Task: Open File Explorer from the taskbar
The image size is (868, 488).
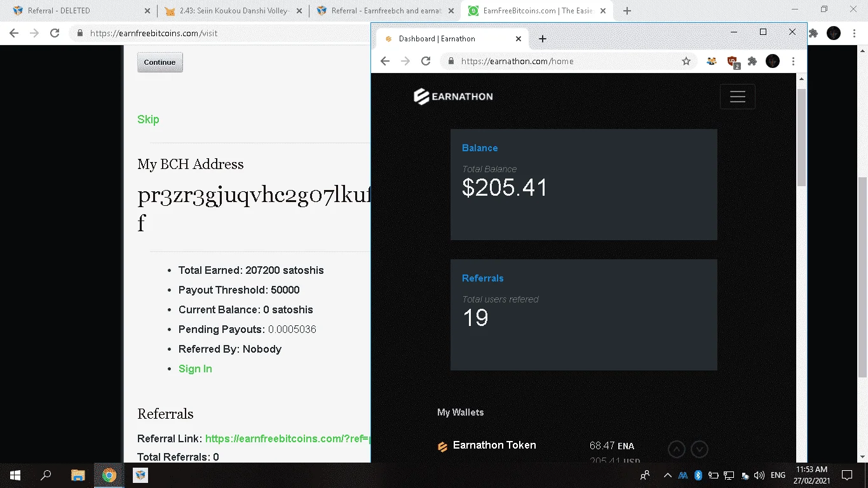Action: point(78,475)
